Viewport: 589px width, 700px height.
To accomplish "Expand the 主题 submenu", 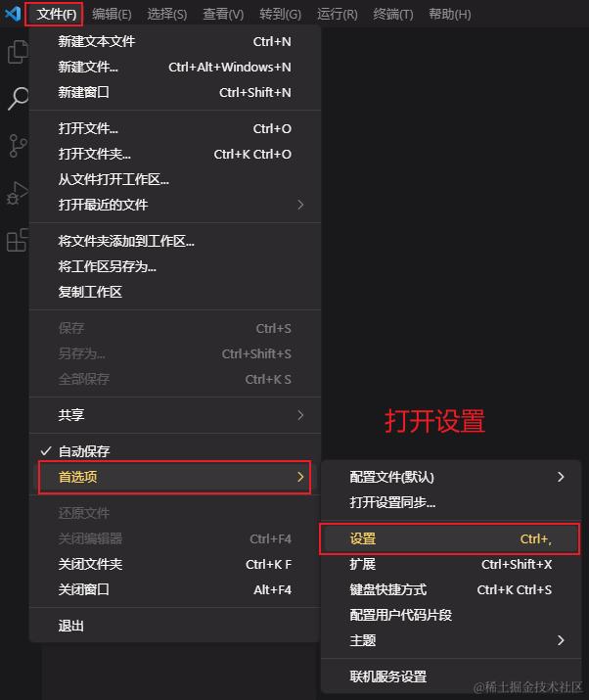I will pos(451,640).
